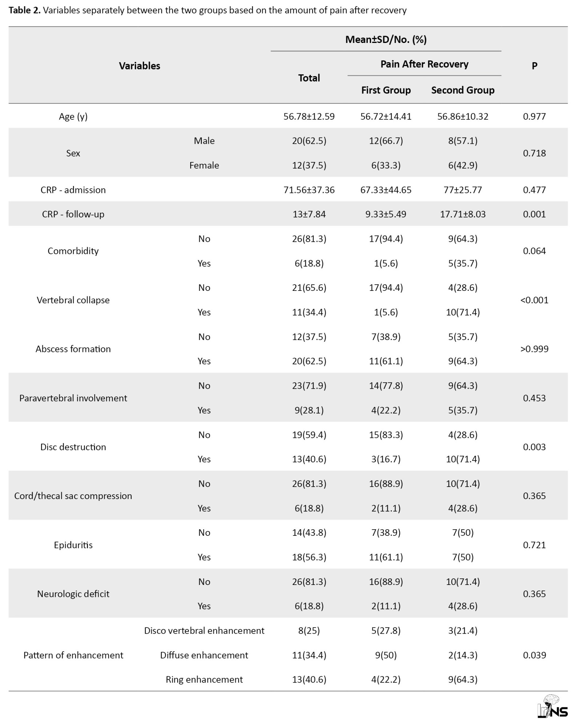Select the Pattern of enhancement label
The width and height of the screenshot is (582, 728).
point(73,655)
